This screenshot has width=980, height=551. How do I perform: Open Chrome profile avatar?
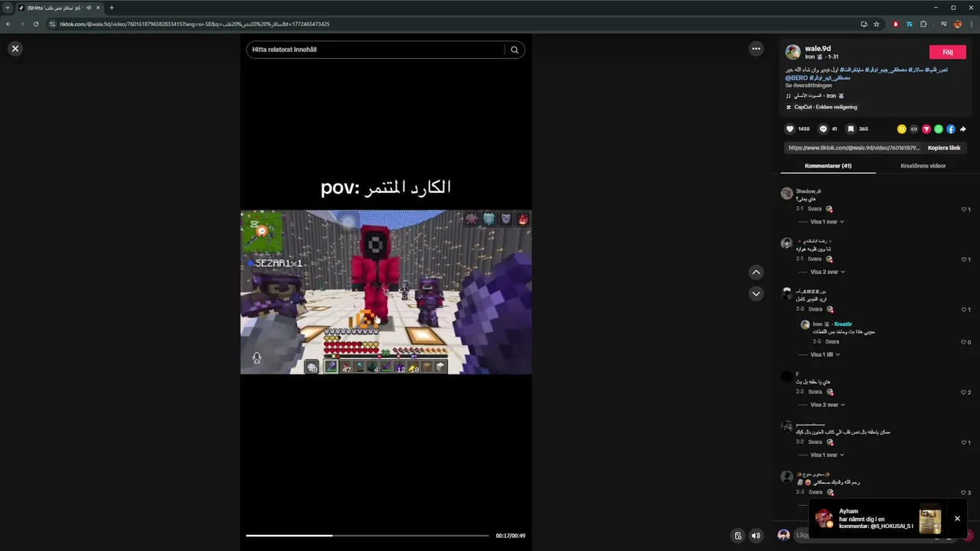tap(958, 24)
